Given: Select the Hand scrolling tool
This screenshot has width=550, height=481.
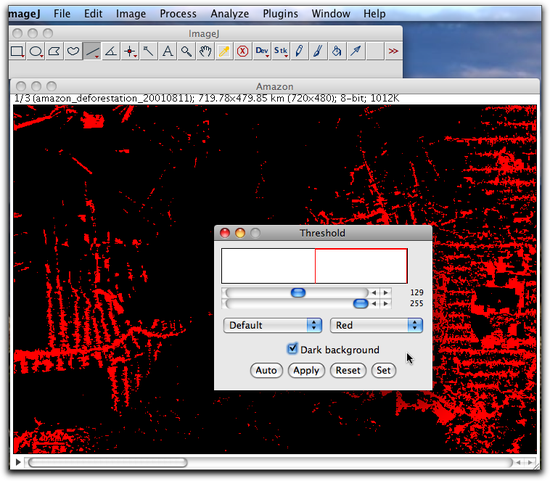Looking at the screenshot, I should tap(205, 51).
